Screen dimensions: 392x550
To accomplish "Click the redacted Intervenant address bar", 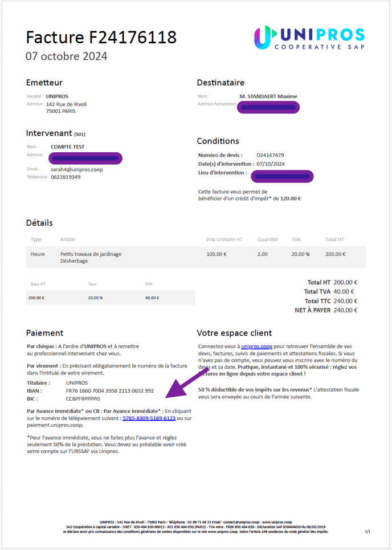I will pyautogui.click(x=85, y=158).
